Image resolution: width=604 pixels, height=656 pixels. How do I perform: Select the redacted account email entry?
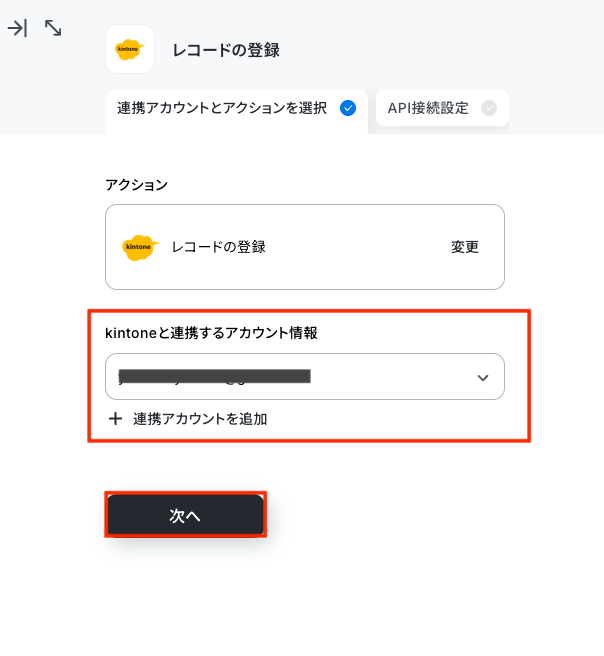pyautogui.click(x=215, y=377)
